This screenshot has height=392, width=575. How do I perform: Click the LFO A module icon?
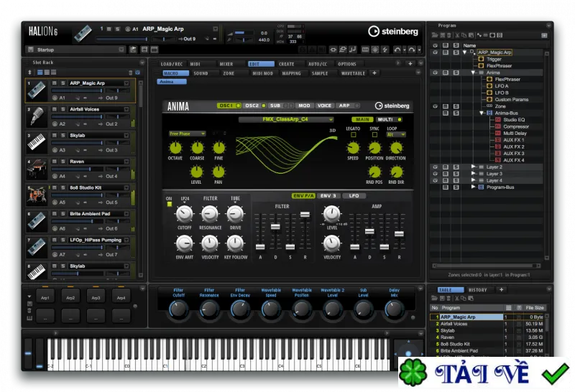tap(489, 85)
